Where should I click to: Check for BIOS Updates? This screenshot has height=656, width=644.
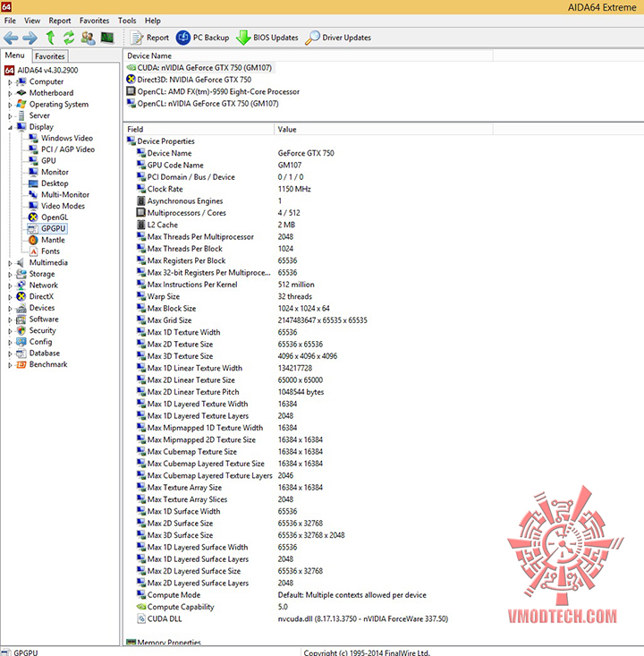(x=267, y=38)
